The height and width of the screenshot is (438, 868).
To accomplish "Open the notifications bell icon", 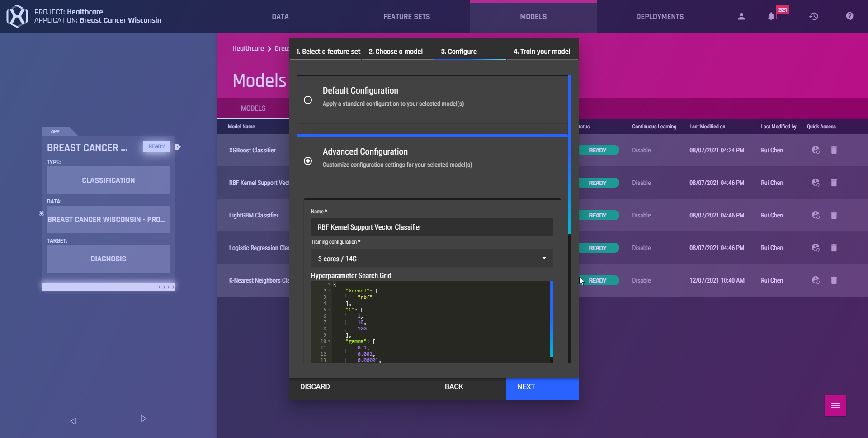I will [x=771, y=16].
